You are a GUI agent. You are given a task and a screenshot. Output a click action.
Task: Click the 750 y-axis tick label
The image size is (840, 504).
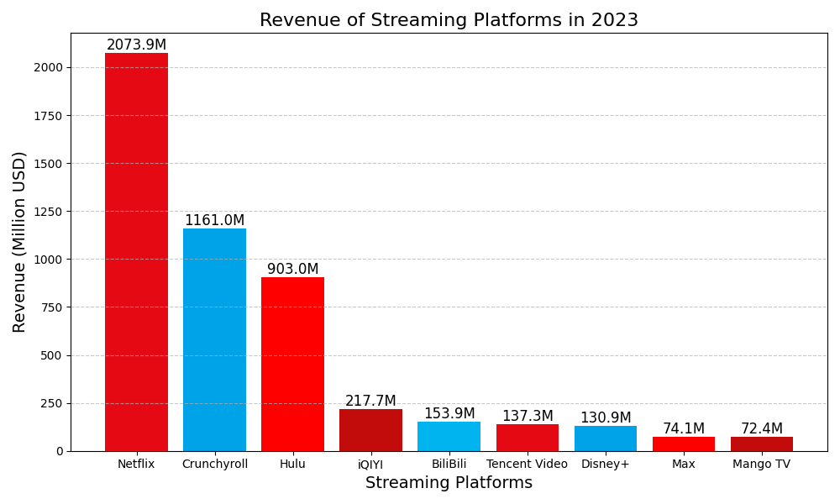52,307
